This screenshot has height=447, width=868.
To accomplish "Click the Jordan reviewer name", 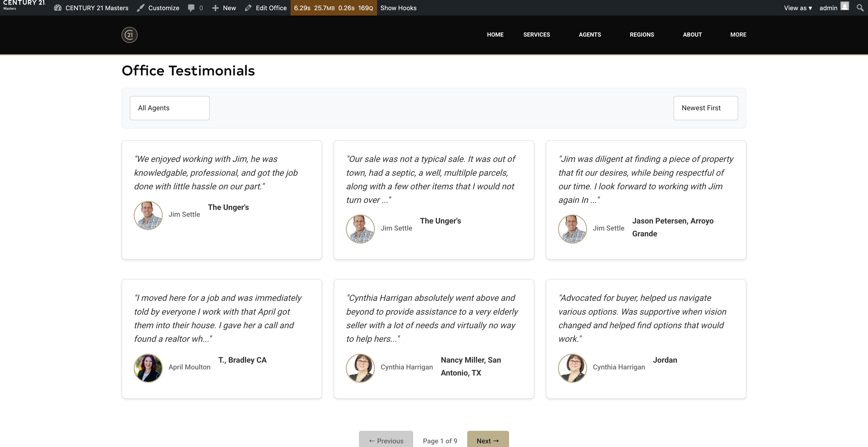I will 665,360.
